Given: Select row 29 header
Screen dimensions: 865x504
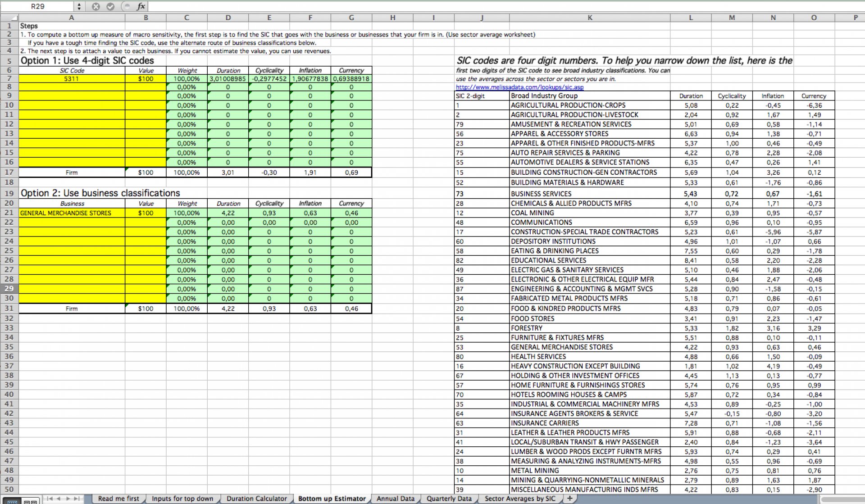Looking at the screenshot, I should pyautogui.click(x=9, y=289).
